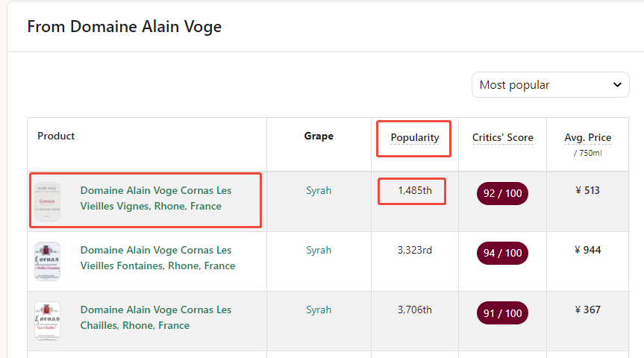Viewport: 644px width, 358px height.
Task: Click the Les Chailles label thumbnail
Action: click(47, 321)
